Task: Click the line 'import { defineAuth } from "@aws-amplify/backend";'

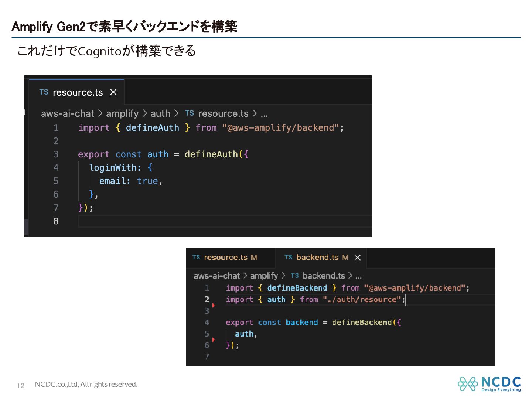Action: (x=211, y=128)
